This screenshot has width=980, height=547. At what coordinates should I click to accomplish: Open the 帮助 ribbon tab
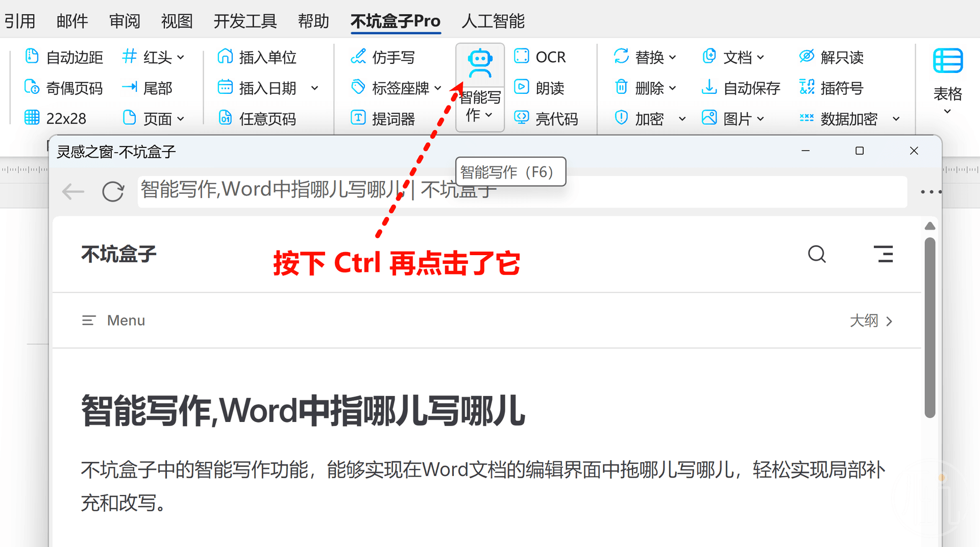[313, 21]
